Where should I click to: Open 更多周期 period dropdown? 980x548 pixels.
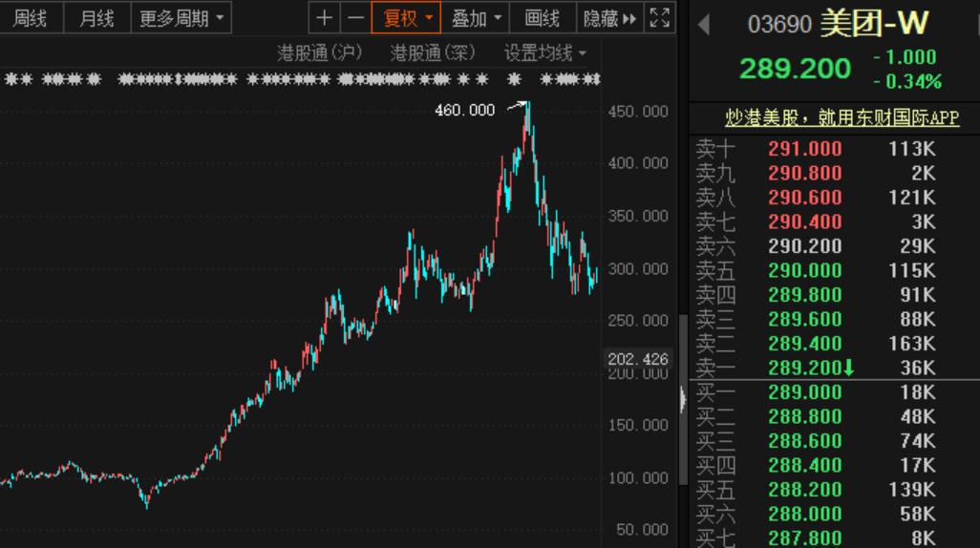point(181,18)
